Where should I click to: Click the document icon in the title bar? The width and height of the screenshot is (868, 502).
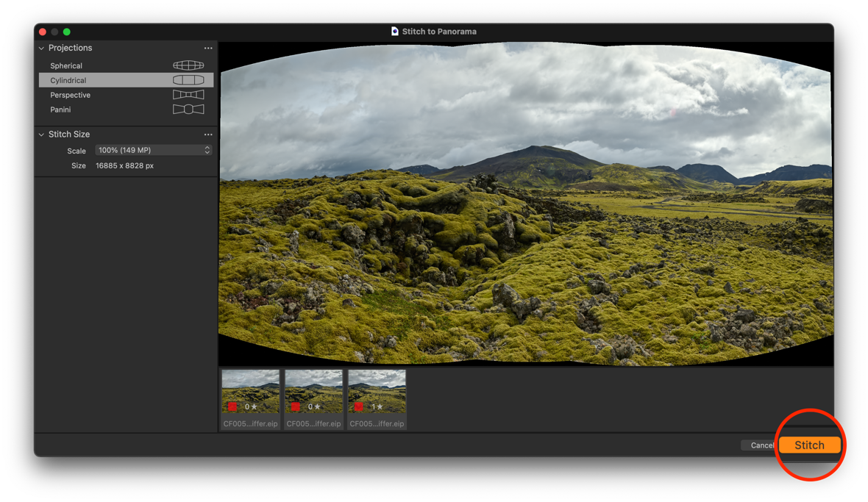[x=395, y=32]
